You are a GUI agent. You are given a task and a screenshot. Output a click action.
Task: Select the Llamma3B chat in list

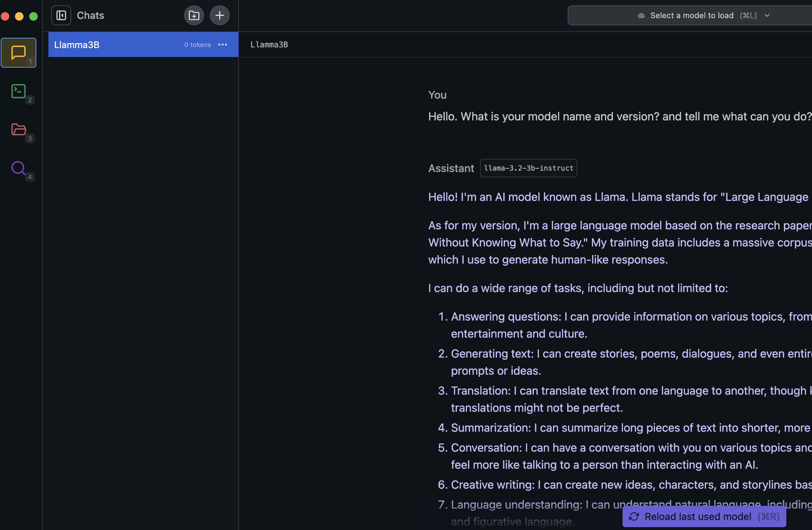pos(107,45)
